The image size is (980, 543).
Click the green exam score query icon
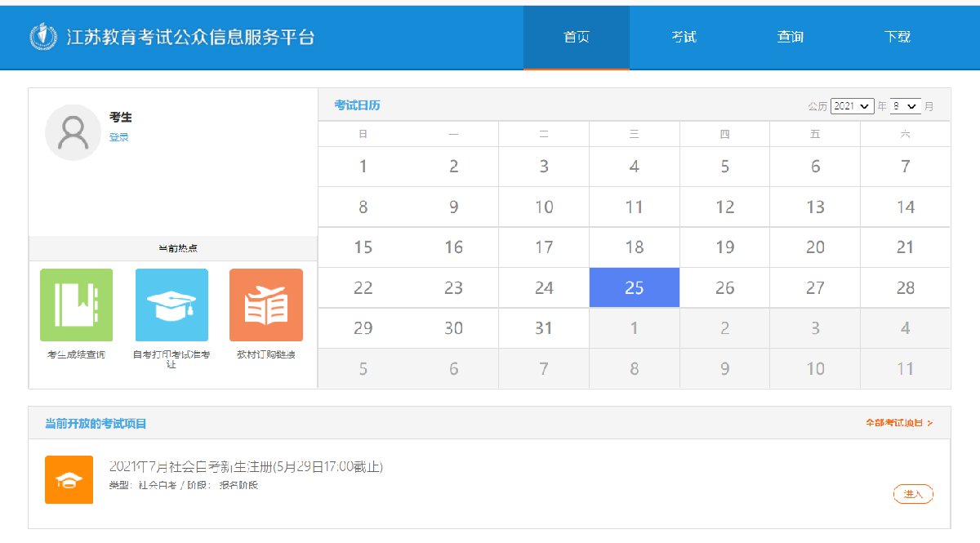[x=77, y=305]
